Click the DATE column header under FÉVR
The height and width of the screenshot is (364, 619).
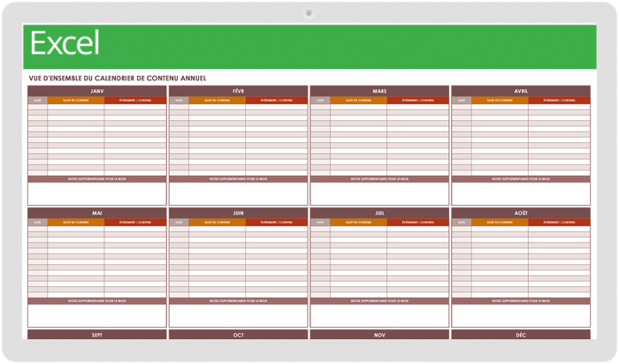click(x=179, y=101)
